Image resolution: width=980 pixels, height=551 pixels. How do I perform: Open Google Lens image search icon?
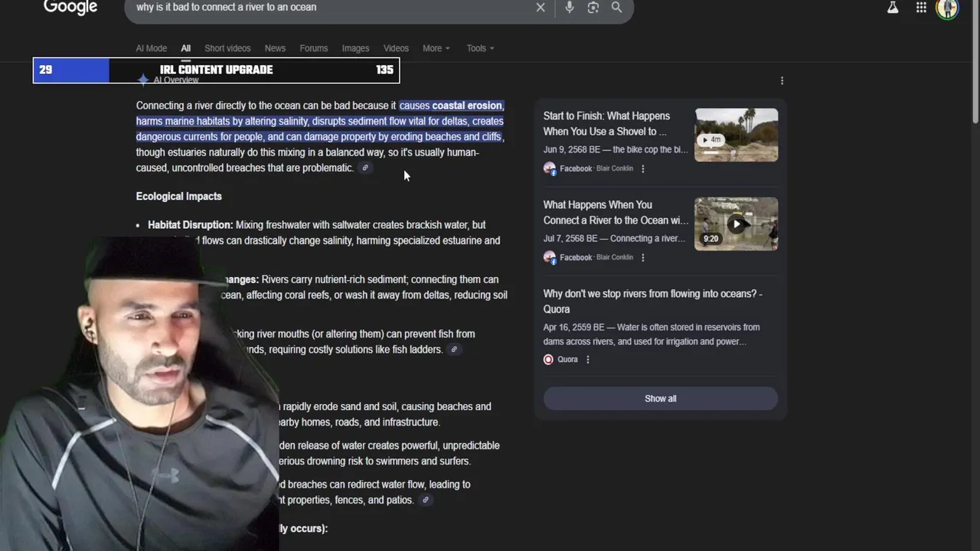(x=593, y=7)
